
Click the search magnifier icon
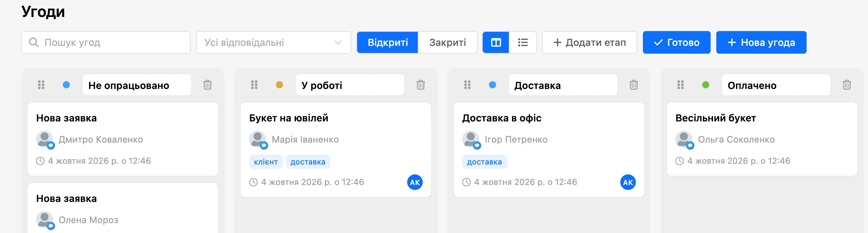(x=34, y=42)
